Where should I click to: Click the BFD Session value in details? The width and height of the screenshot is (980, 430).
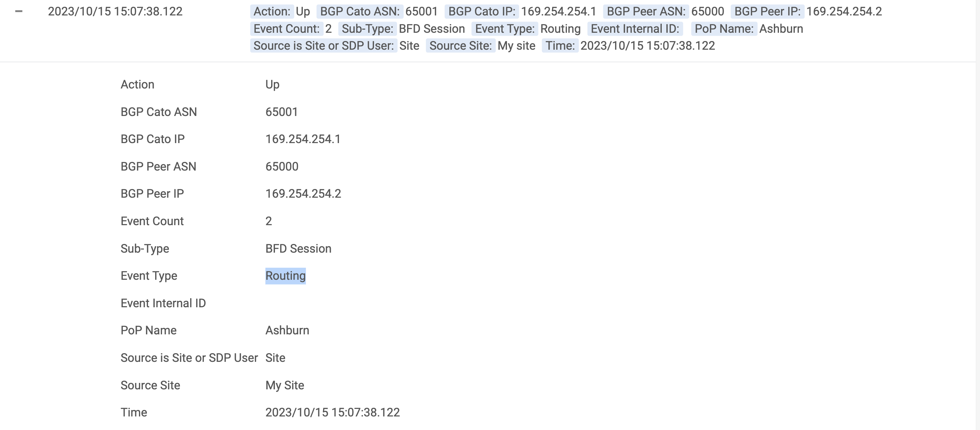tap(298, 249)
